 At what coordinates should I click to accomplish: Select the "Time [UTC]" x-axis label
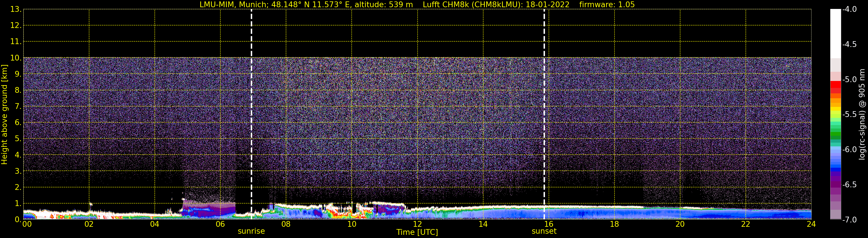tap(417, 232)
